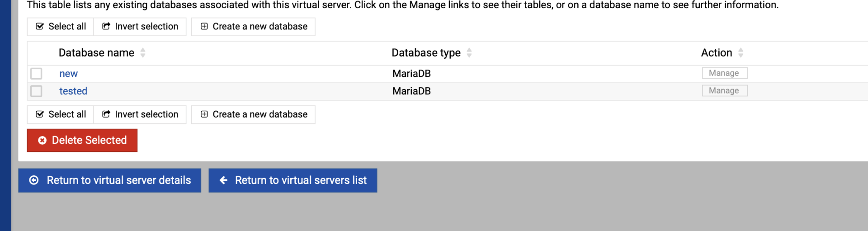Screen dimensions: 868x231
Task: Click the Select all button above the table
Action: pyautogui.click(x=61, y=27)
